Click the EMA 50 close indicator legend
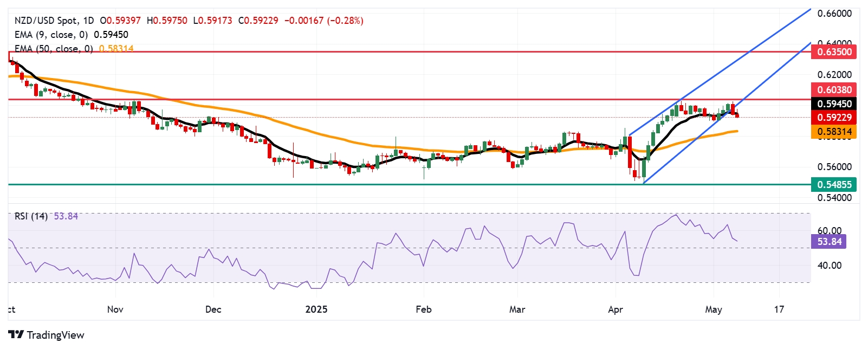The image size is (868, 349). click(54, 49)
